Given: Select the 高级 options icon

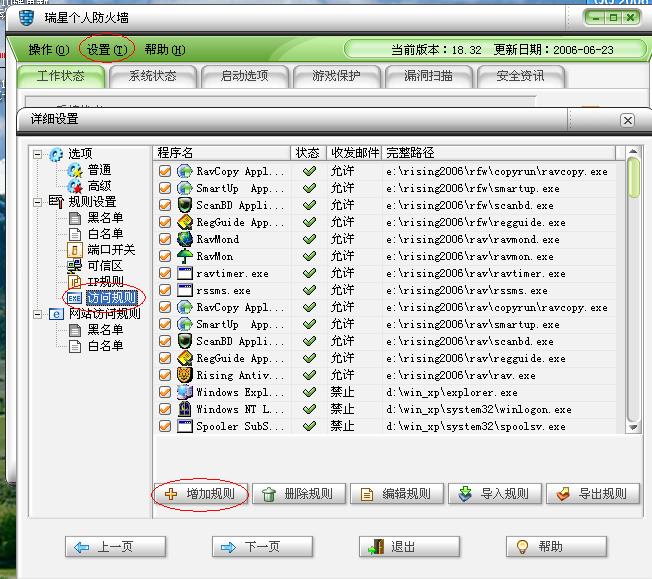Looking at the screenshot, I should (75, 186).
